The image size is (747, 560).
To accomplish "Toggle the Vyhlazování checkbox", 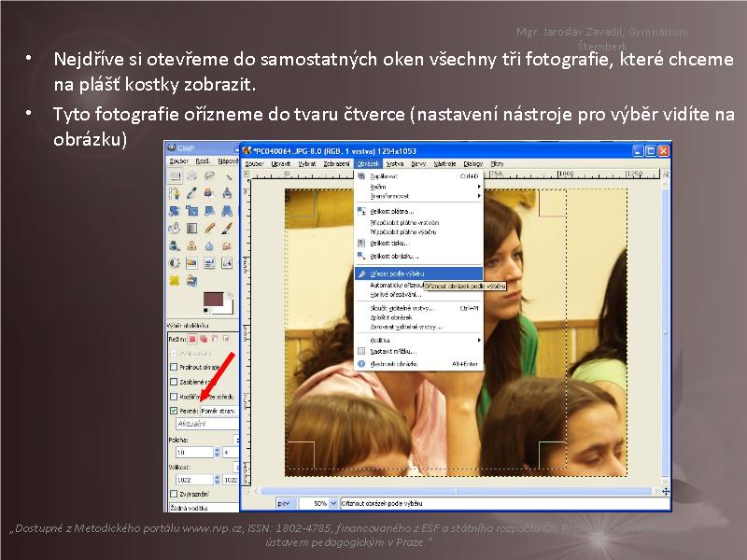I will pos(174,354).
